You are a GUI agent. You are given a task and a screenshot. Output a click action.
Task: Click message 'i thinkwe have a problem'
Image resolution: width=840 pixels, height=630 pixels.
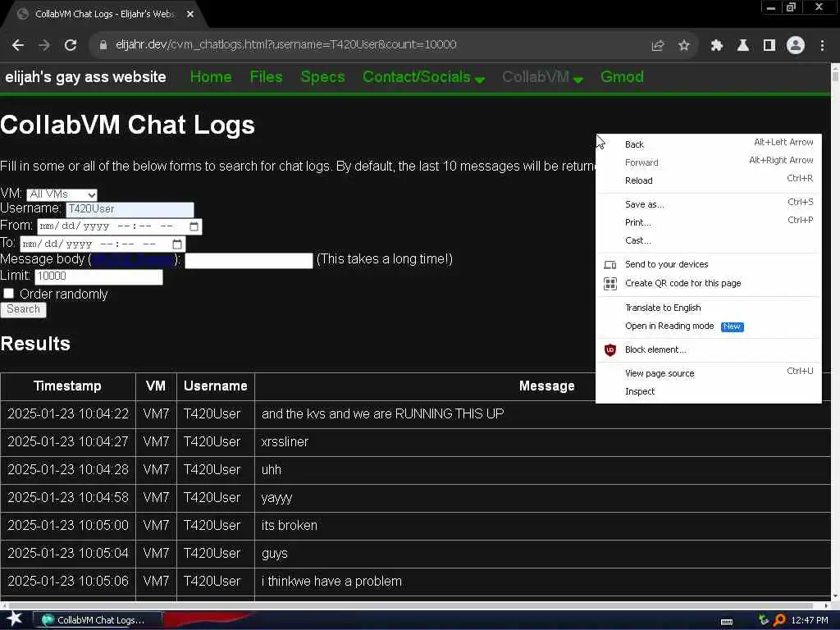point(331,582)
